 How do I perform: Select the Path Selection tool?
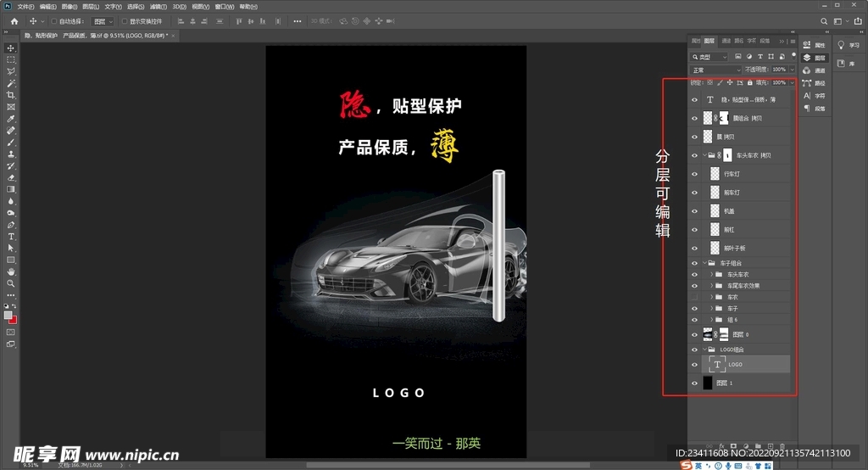10,249
